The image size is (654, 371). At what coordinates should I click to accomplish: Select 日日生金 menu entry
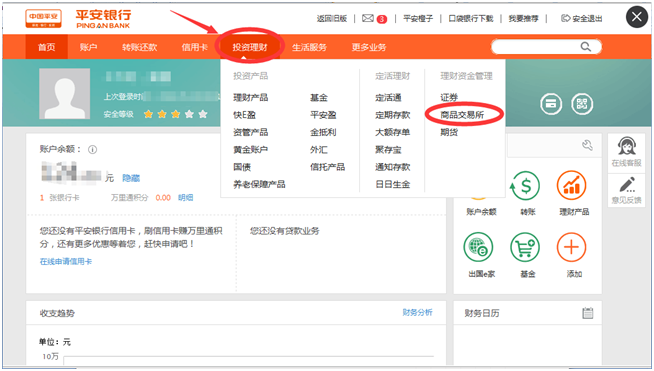pyautogui.click(x=392, y=184)
